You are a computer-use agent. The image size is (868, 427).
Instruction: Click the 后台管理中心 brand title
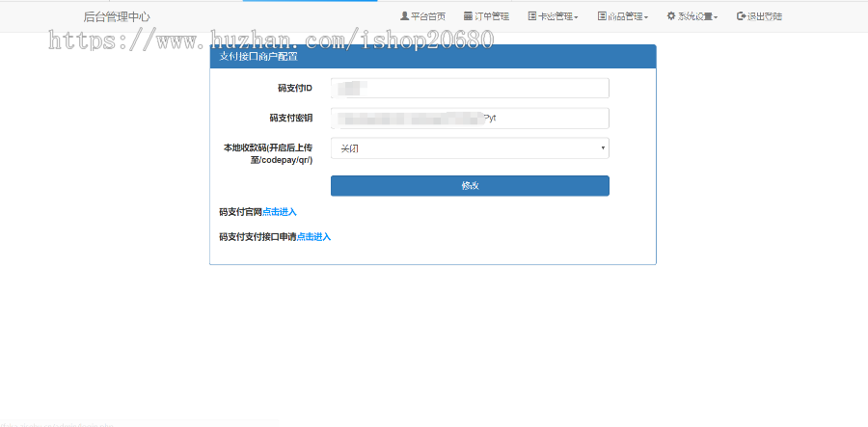pos(117,16)
